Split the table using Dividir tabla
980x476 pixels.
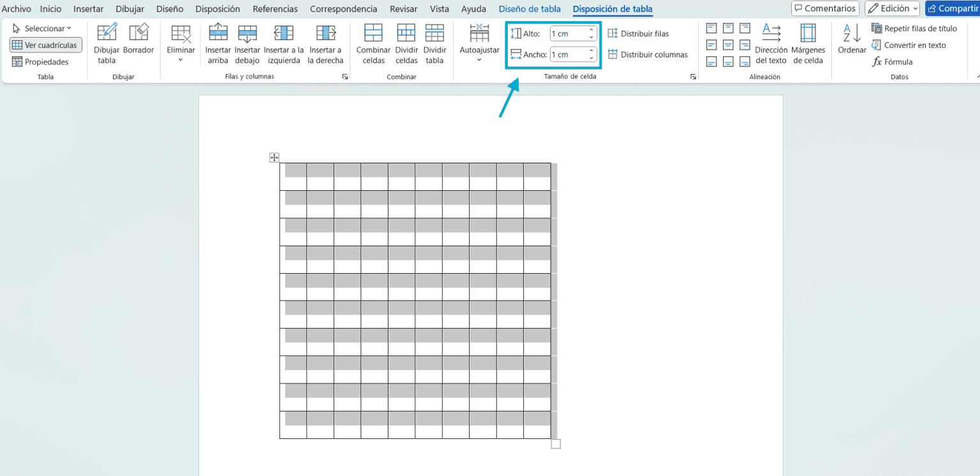click(x=434, y=43)
